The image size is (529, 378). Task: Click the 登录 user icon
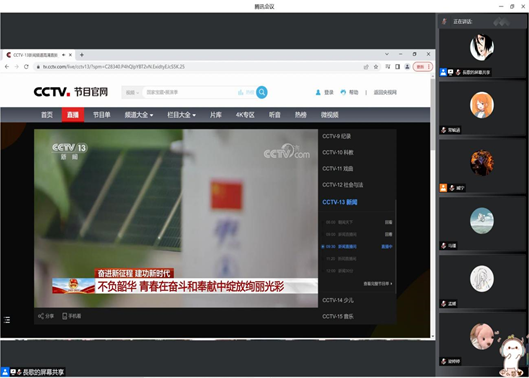click(318, 92)
